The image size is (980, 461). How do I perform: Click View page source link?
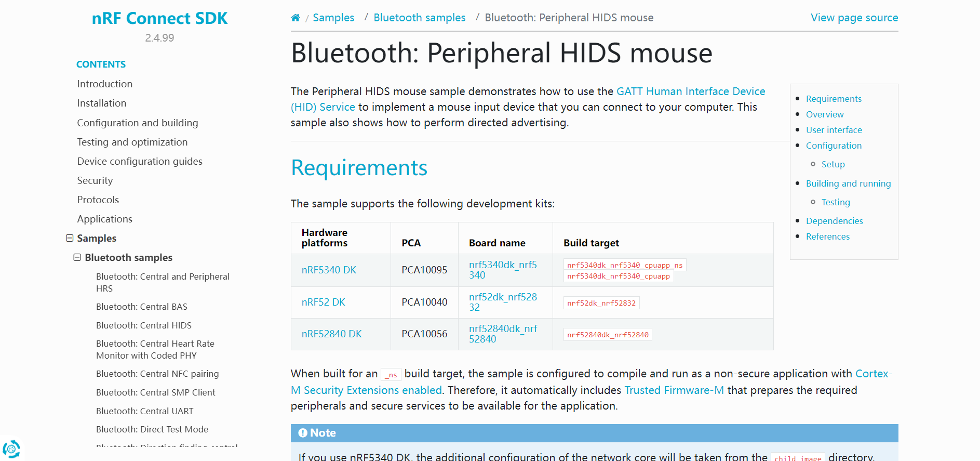click(854, 18)
